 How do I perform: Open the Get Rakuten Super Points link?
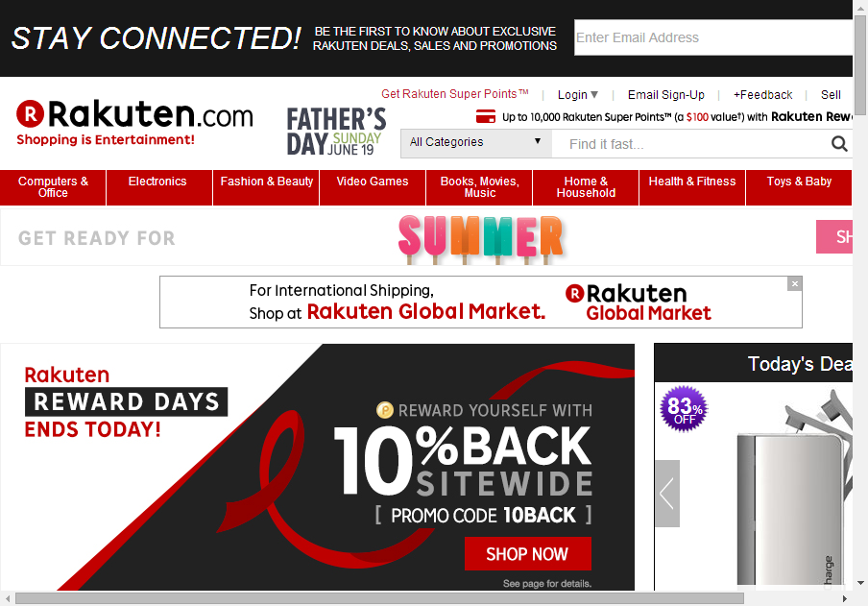click(x=454, y=94)
